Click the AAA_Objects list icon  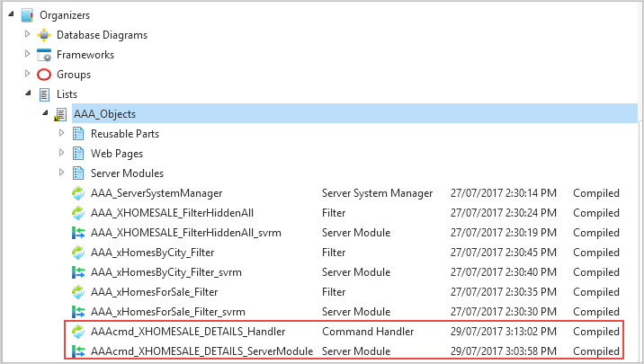(x=60, y=114)
